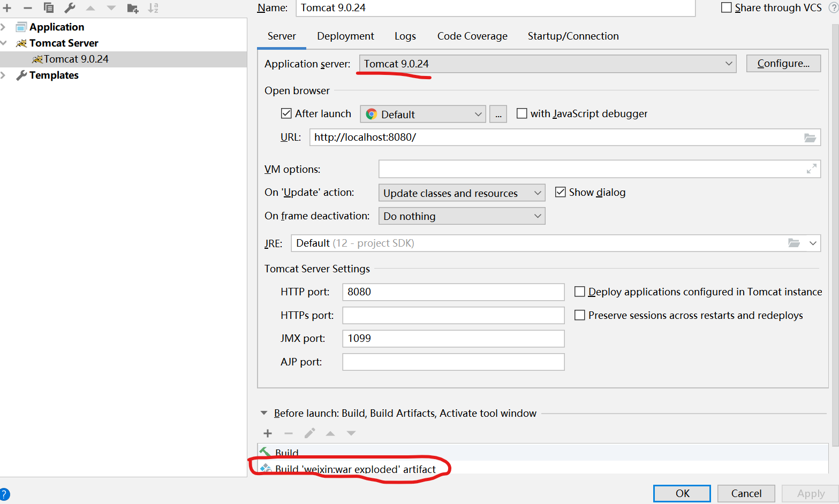Screen dimensions: 839x504
Task: Move before launch task up
Action: click(330, 433)
